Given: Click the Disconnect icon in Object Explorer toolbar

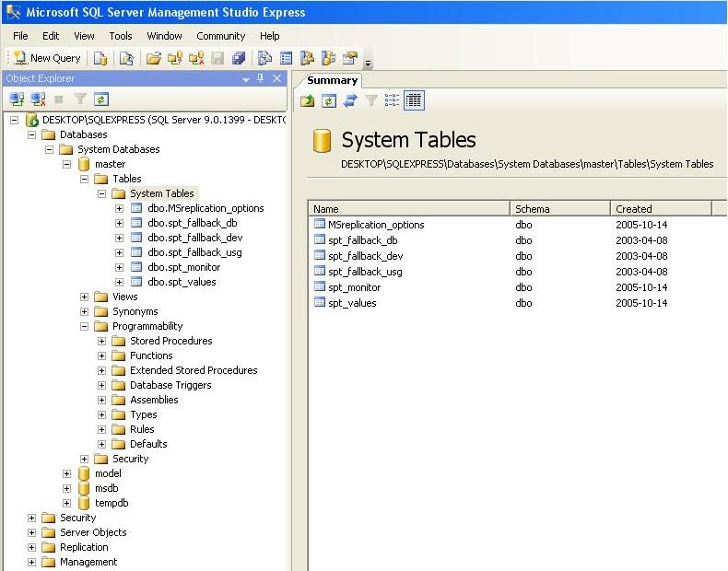Looking at the screenshot, I should click(38, 99).
